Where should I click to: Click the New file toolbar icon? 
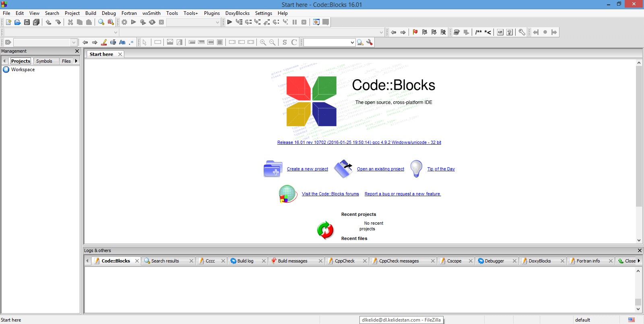8,22
